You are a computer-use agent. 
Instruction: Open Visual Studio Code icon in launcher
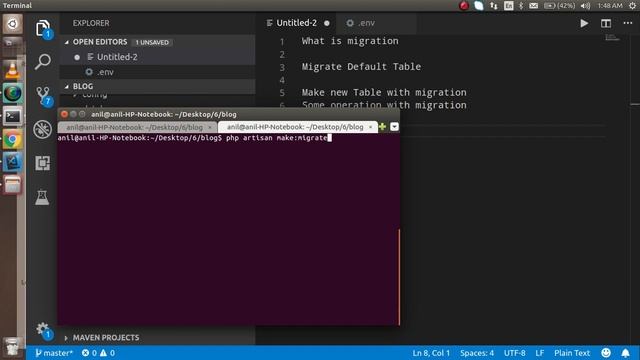point(13,162)
